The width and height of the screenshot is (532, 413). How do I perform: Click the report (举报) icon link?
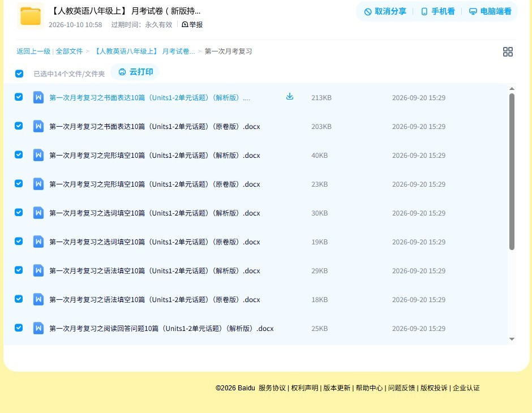192,24
